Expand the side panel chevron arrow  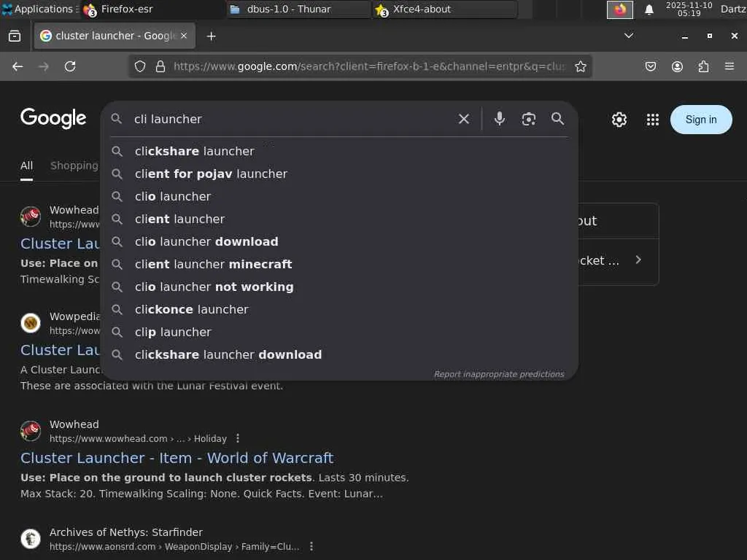coord(638,260)
